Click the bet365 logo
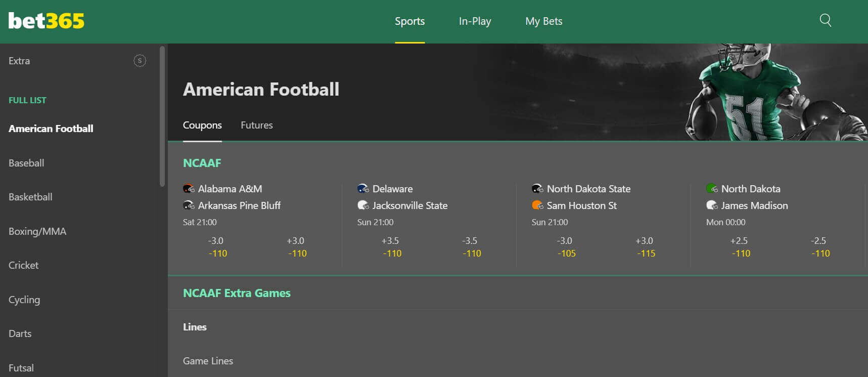The image size is (868, 377). coord(47,21)
